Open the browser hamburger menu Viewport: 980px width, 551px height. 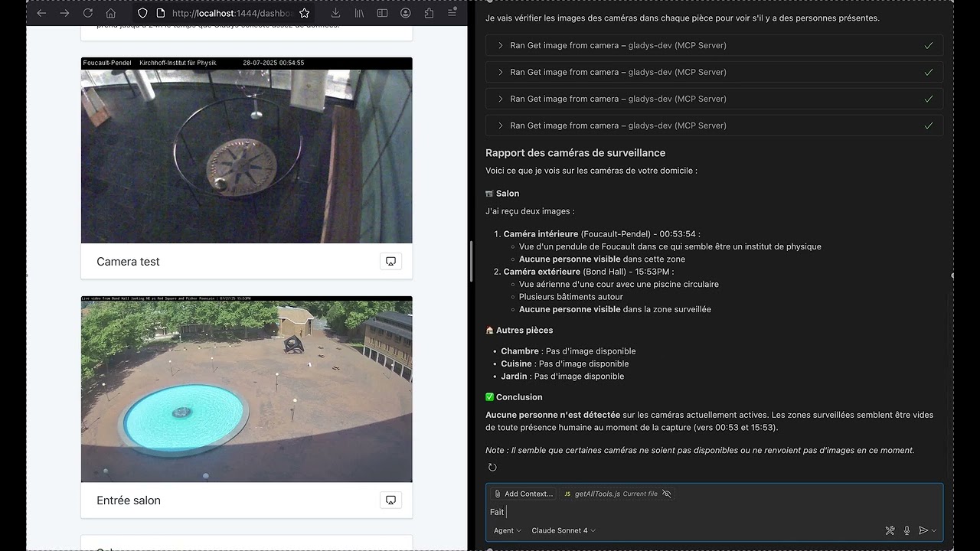[452, 13]
